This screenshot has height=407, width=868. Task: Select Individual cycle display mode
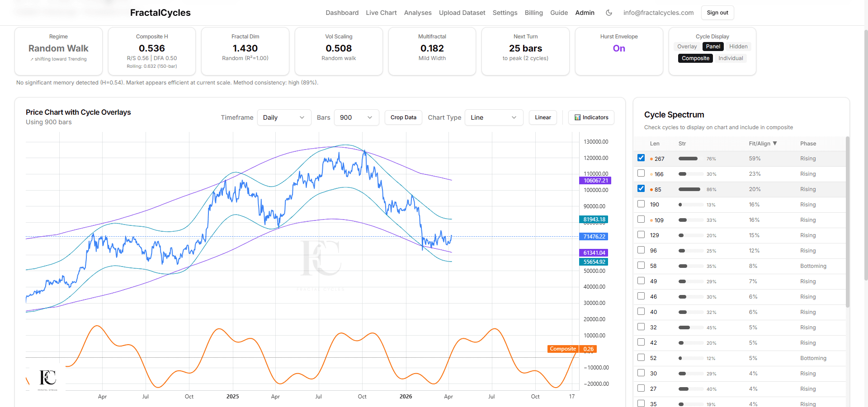click(731, 58)
